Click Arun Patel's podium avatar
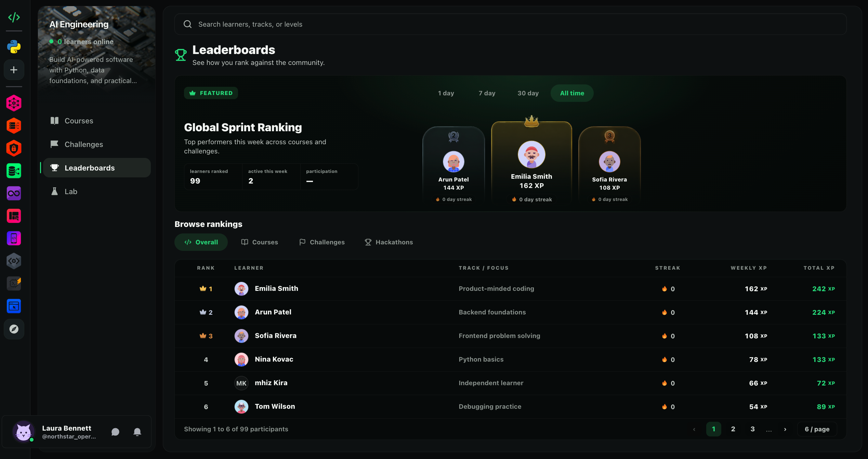This screenshot has height=459, width=868. point(453,162)
